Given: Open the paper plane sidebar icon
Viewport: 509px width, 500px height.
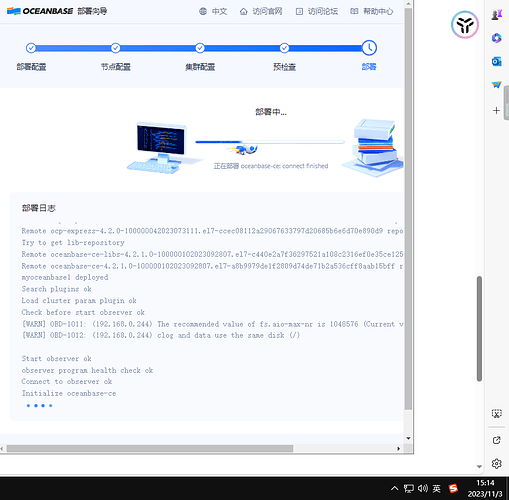Looking at the screenshot, I should 496,85.
